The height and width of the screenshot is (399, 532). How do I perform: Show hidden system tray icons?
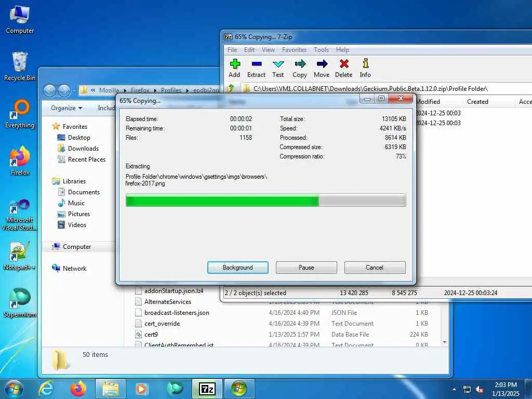point(454,390)
